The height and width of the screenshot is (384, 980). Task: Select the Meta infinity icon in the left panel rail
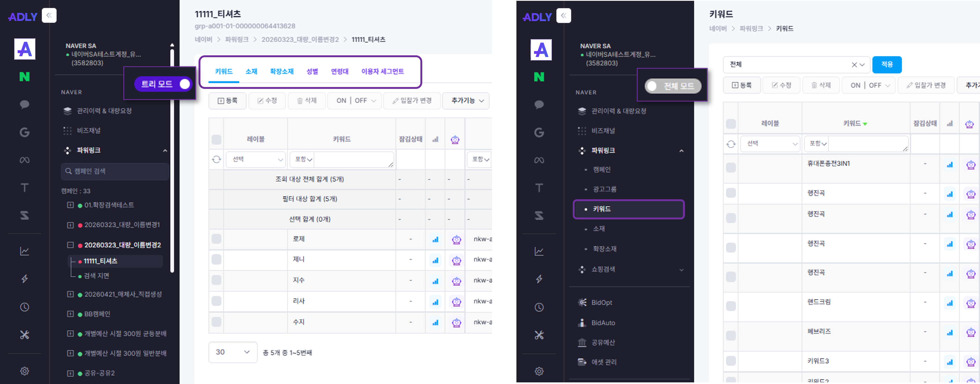click(25, 160)
